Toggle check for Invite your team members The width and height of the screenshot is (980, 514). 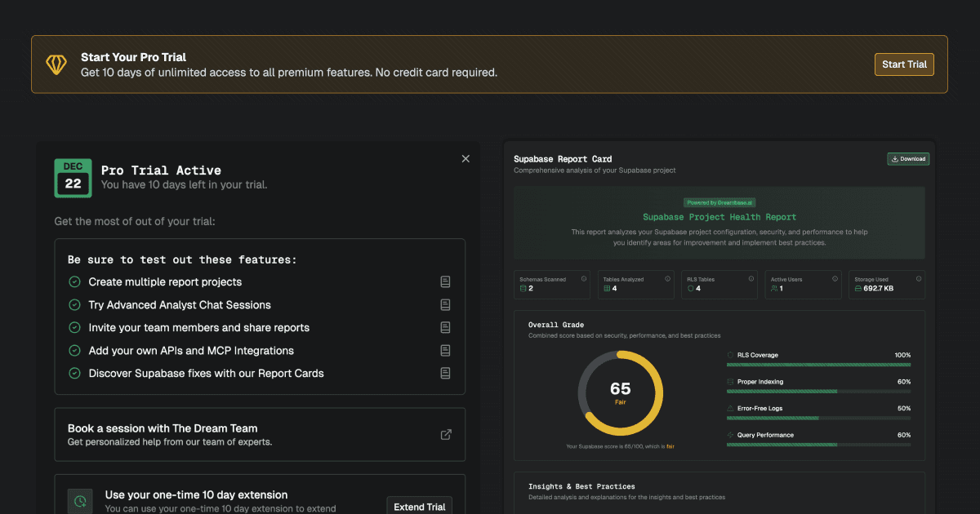(x=74, y=327)
